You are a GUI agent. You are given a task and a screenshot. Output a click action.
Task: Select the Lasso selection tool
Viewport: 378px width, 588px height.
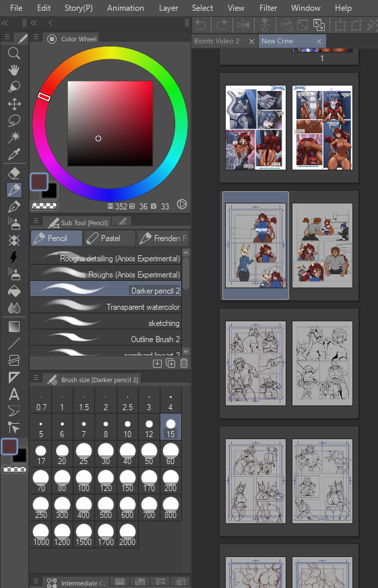[14, 121]
